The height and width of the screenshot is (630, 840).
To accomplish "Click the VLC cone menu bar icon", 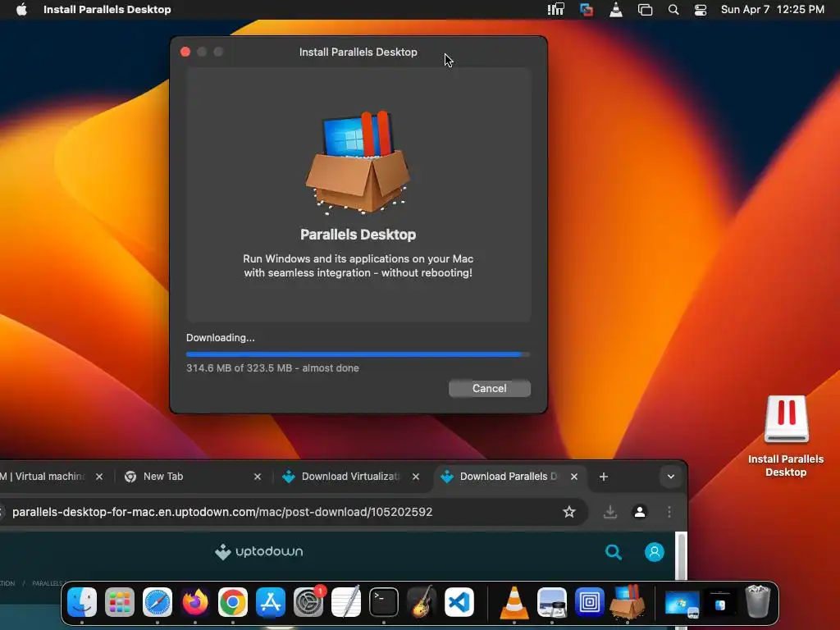I will [616, 9].
